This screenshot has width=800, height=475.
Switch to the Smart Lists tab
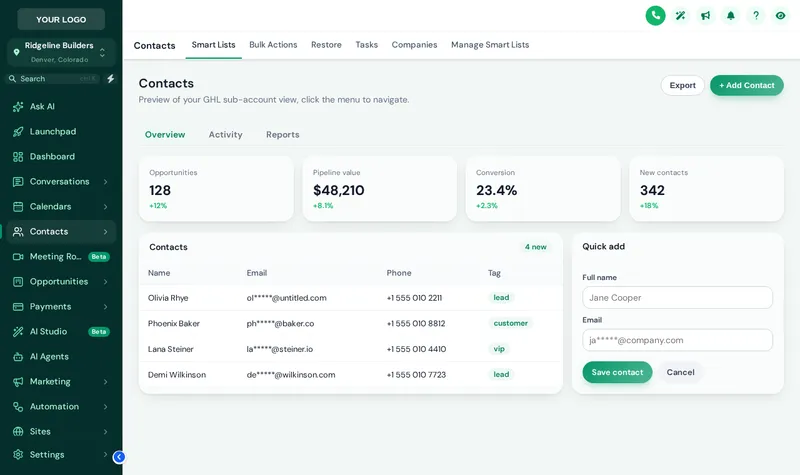coord(213,45)
